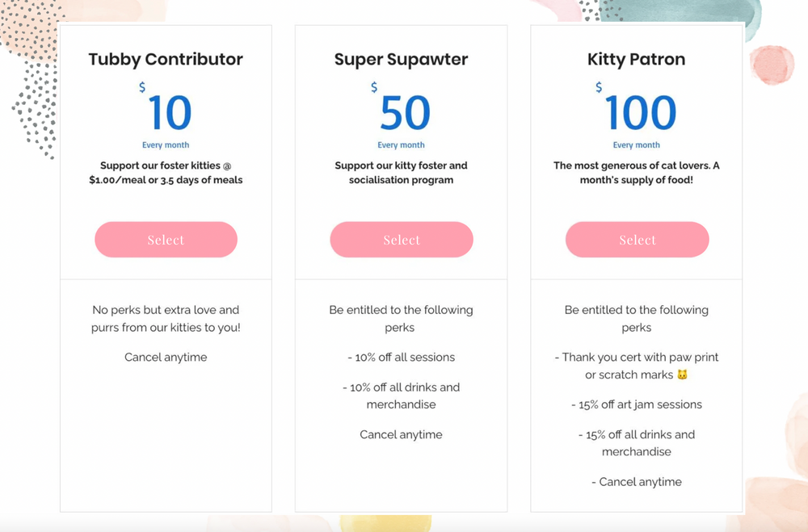The image size is (808, 532).
Task: Click '- Cancel anytime' in Kitty Patron perks
Action: [x=637, y=481]
